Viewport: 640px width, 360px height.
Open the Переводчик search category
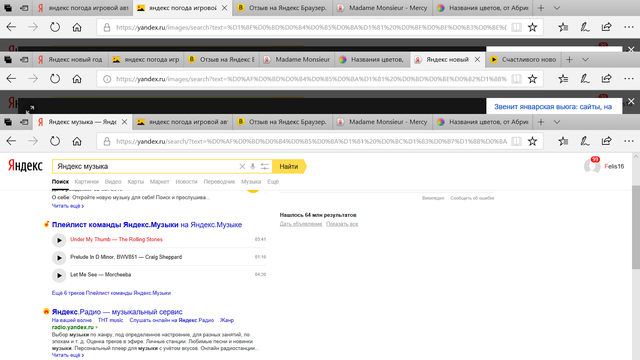pos(219,182)
